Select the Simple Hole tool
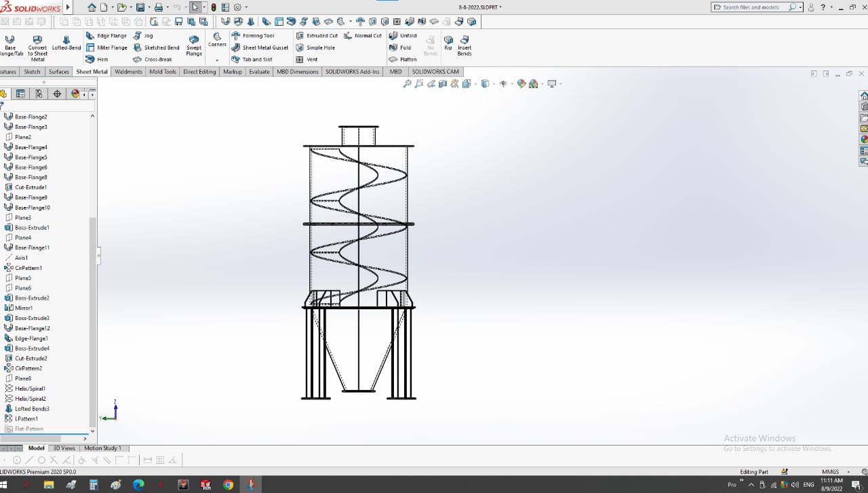Image resolution: width=868 pixels, height=493 pixels. [315, 48]
